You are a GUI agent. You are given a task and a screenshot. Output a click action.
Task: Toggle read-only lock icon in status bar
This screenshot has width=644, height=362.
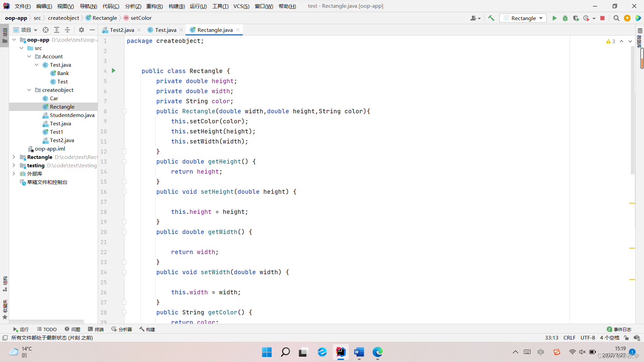(x=626, y=338)
